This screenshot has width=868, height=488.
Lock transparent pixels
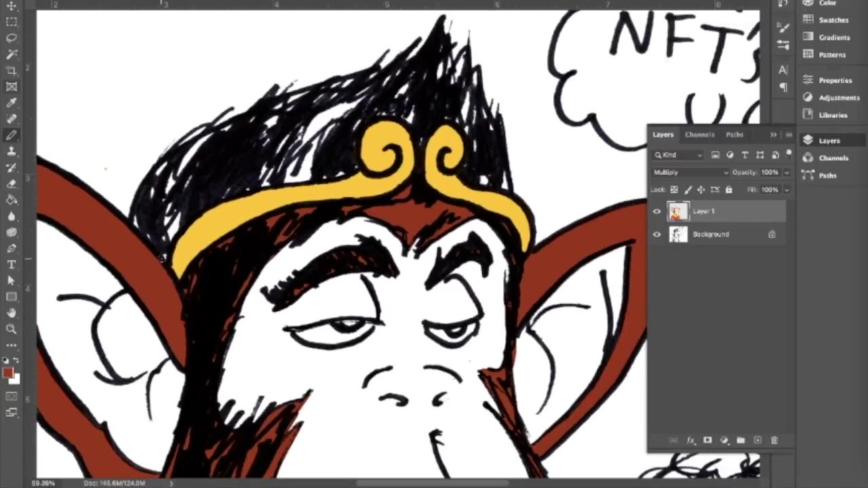coord(674,190)
